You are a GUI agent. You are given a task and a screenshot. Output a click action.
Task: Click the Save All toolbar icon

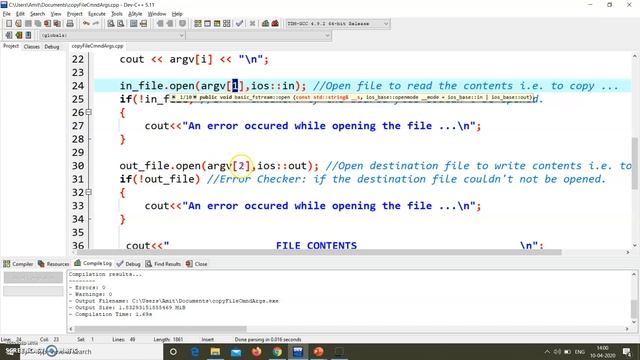point(38,24)
